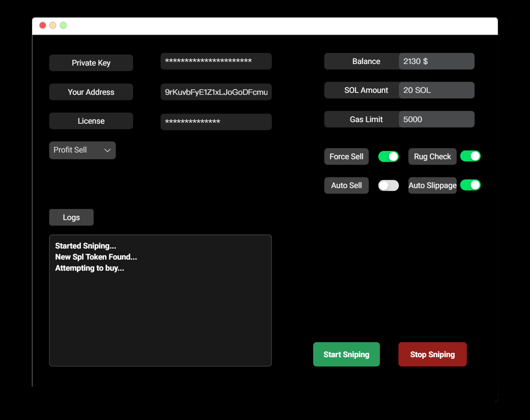Enable the Force Sell toggle

point(388,156)
